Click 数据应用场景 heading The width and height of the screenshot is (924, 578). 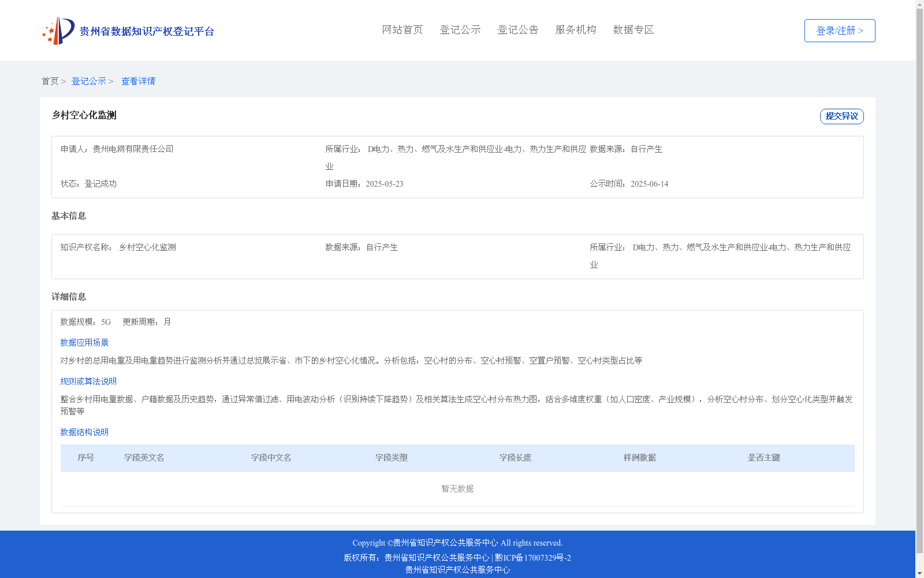pos(84,343)
